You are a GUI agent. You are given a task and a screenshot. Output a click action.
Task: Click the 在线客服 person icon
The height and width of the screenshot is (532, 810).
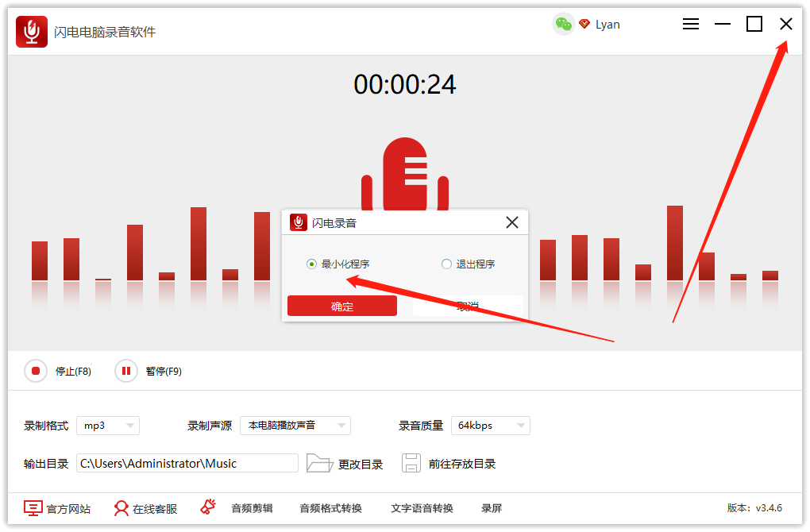pos(121,508)
